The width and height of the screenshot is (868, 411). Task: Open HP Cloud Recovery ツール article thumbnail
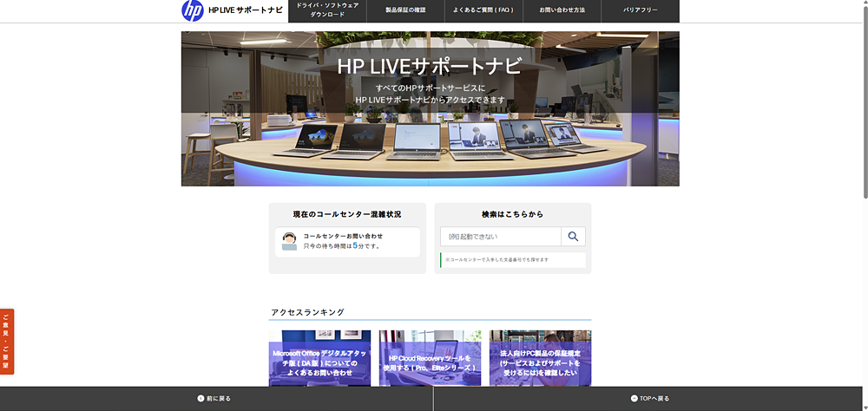(x=430, y=358)
